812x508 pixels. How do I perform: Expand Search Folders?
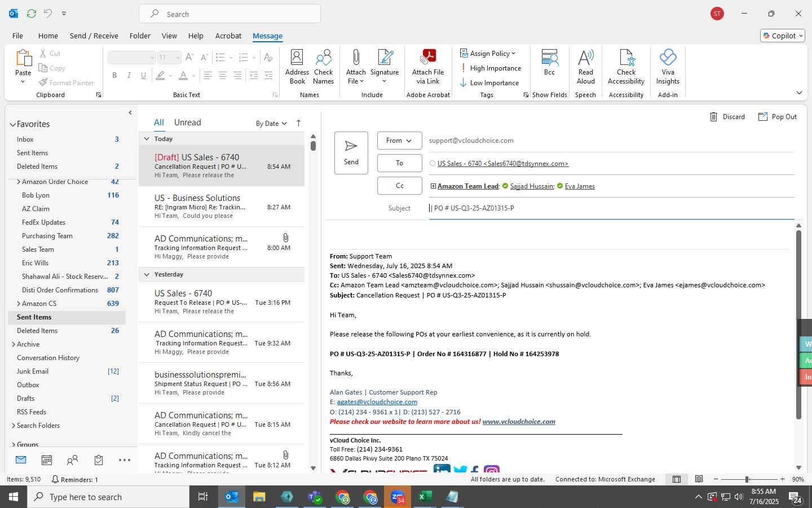point(14,426)
